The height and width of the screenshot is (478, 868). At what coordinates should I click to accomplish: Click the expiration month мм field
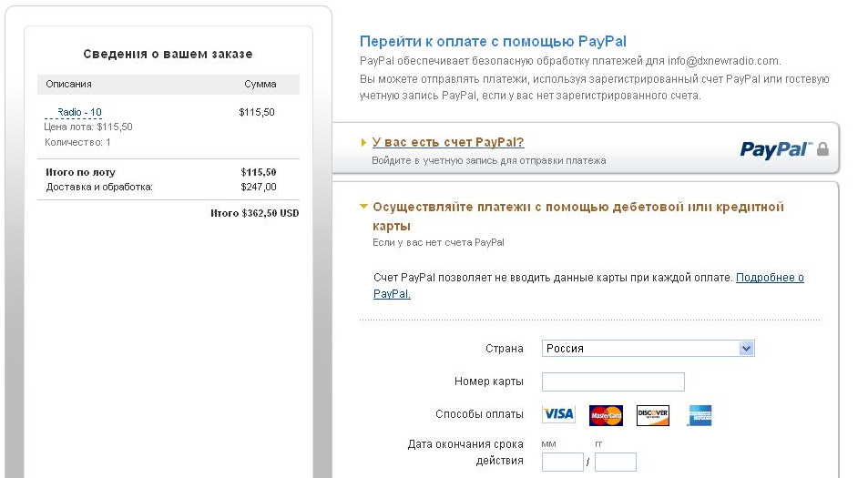[x=563, y=462]
